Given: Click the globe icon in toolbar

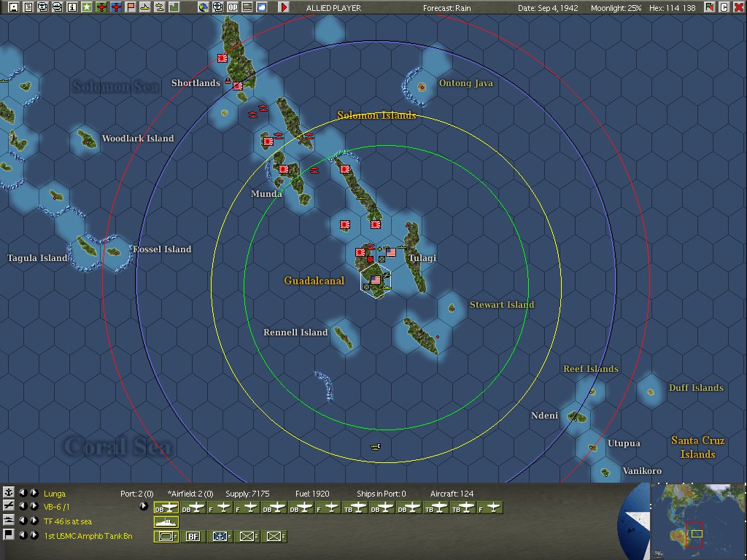Looking at the screenshot, I should (x=204, y=7).
